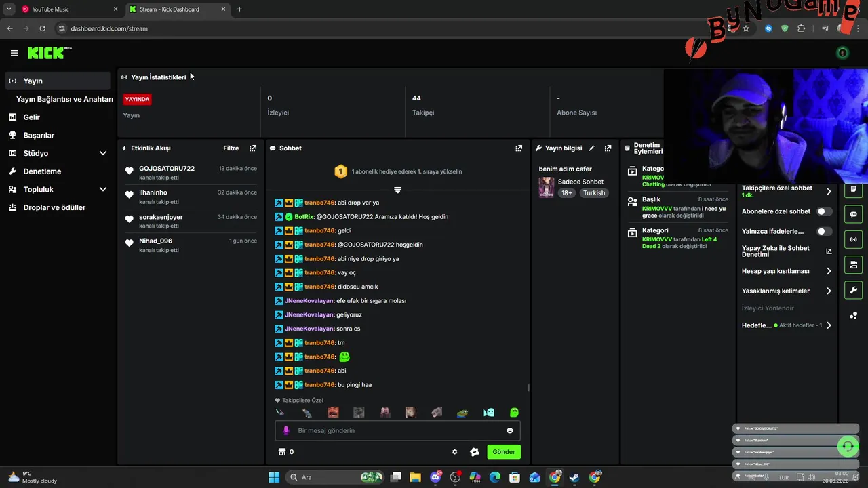Click the profile avatar at top right
This screenshot has width=868, height=488.
[842, 53]
